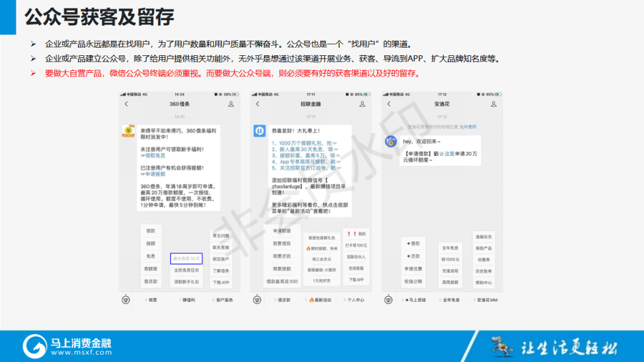Select 1元抢好货 menu item
The height and width of the screenshot is (362, 644).
[x=321, y=281]
